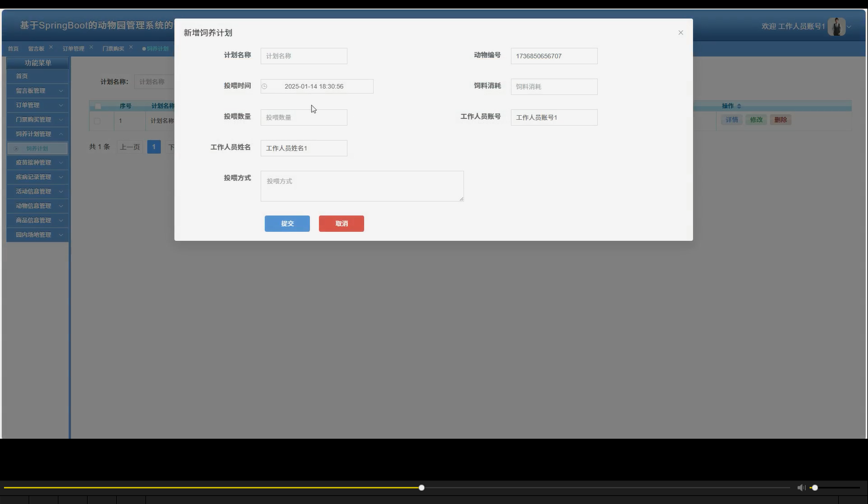Image resolution: width=868 pixels, height=504 pixels.
Task: Expand the 疫苗接种管理 chevron
Action: pyautogui.click(x=61, y=163)
